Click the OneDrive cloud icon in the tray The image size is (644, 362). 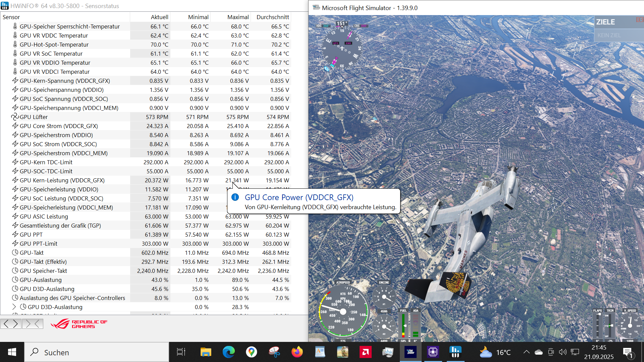point(539,352)
